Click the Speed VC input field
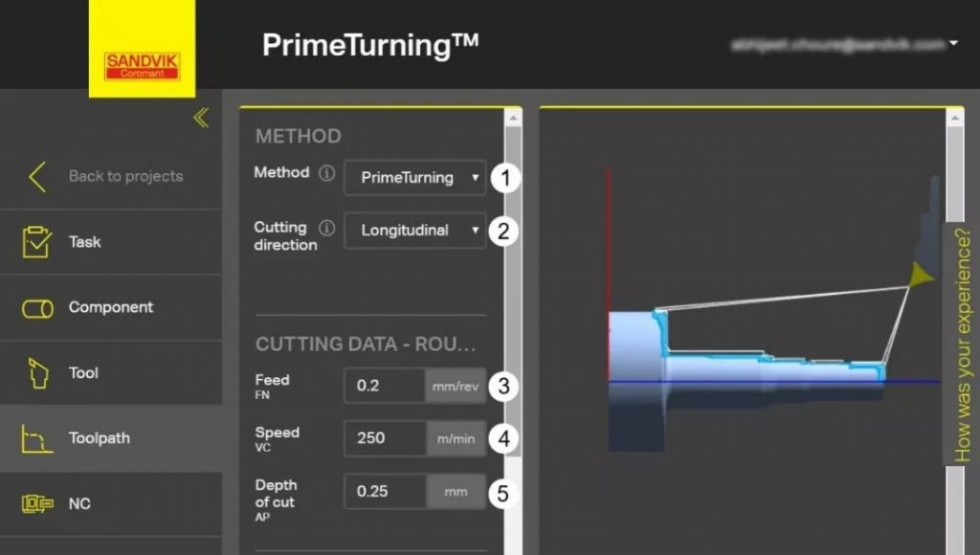The height and width of the screenshot is (555, 980). click(x=385, y=438)
